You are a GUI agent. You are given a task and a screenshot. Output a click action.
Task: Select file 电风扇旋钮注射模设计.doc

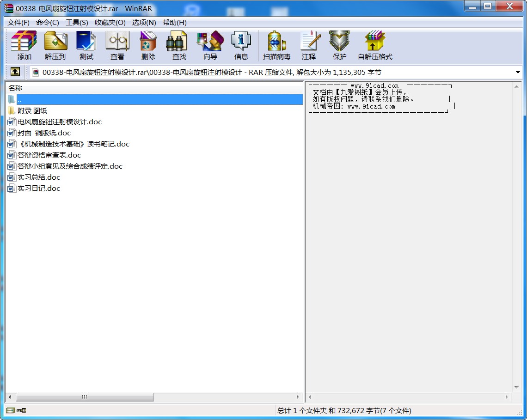[x=59, y=122]
